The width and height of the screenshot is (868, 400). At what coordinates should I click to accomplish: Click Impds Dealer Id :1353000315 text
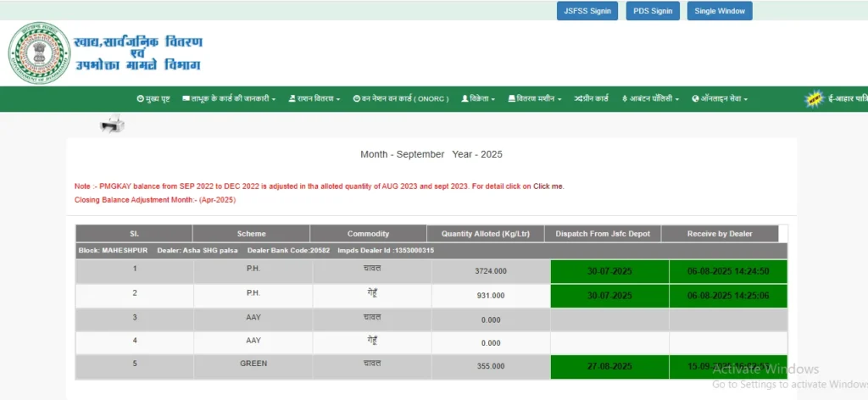click(386, 251)
